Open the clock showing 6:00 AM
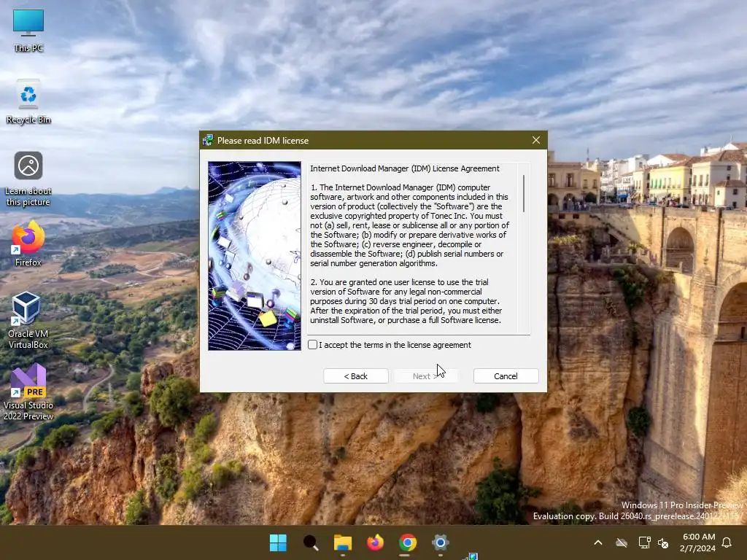The height and width of the screenshot is (560, 747). [x=698, y=542]
